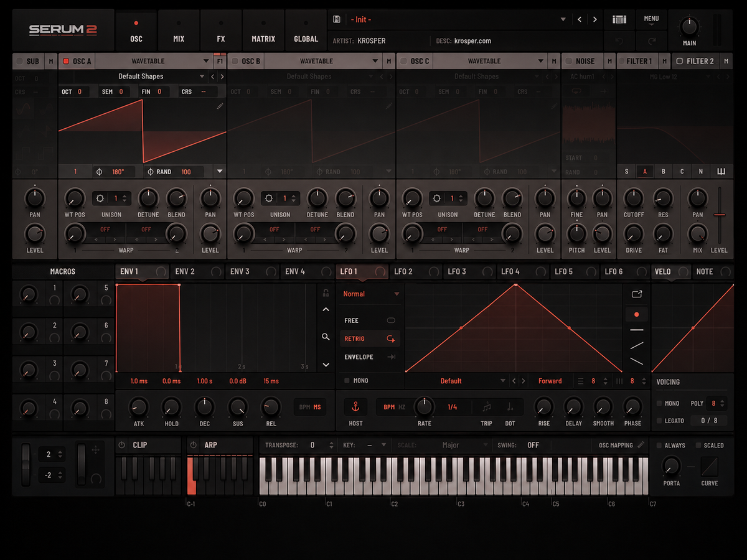Open LFO Default shape dropdown
The image size is (747, 560).
pos(503,381)
